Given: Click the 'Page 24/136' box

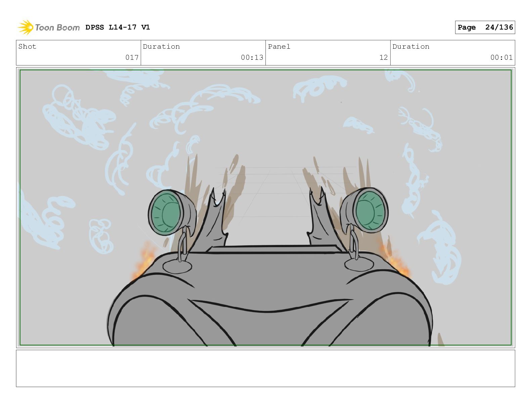Looking at the screenshot, I should click(x=485, y=27).
